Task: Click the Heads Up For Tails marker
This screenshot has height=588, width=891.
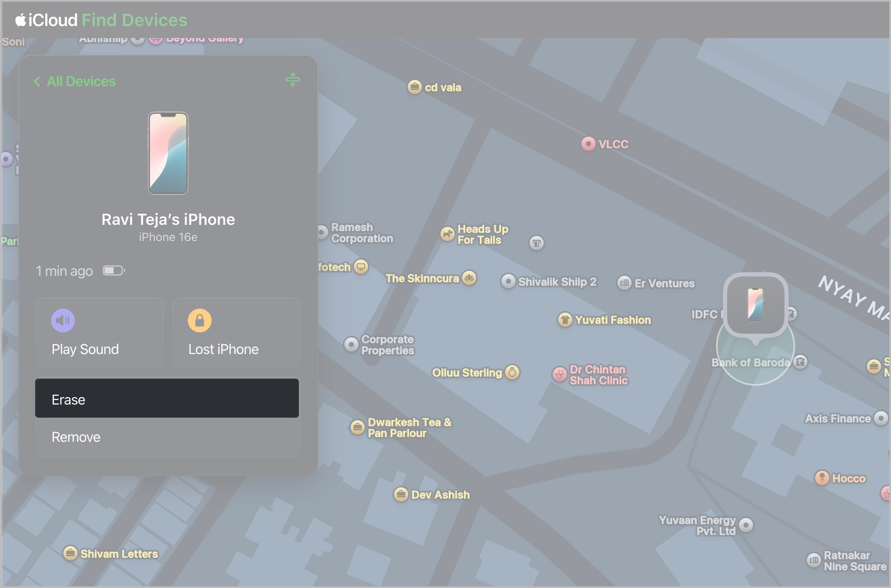Action: point(448,234)
